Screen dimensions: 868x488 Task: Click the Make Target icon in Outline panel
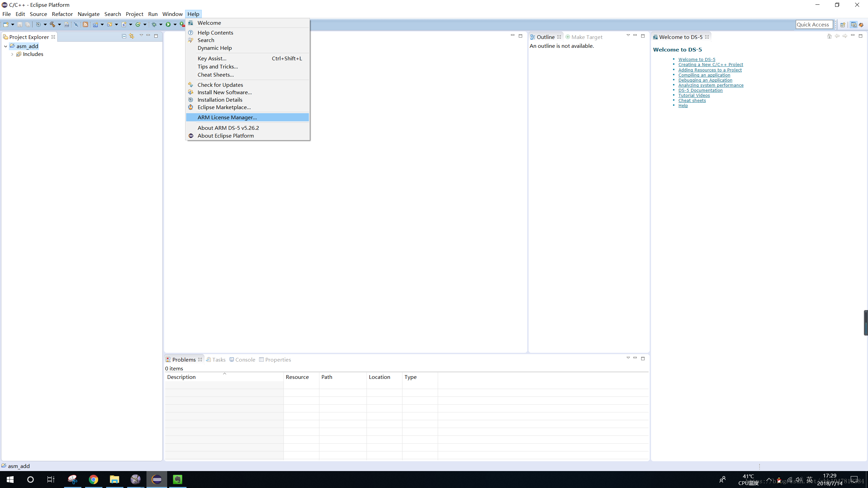[x=567, y=37]
